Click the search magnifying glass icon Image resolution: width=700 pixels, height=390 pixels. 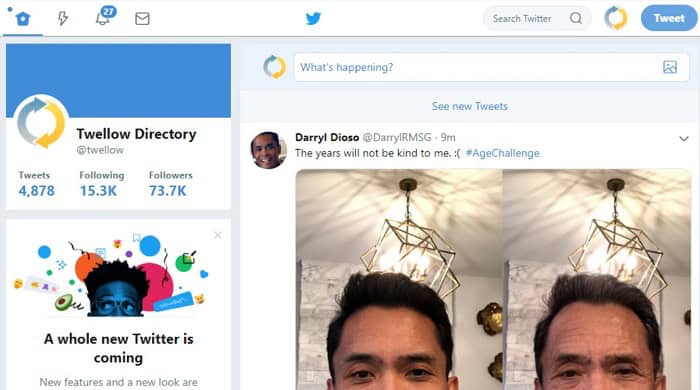click(x=576, y=18)
